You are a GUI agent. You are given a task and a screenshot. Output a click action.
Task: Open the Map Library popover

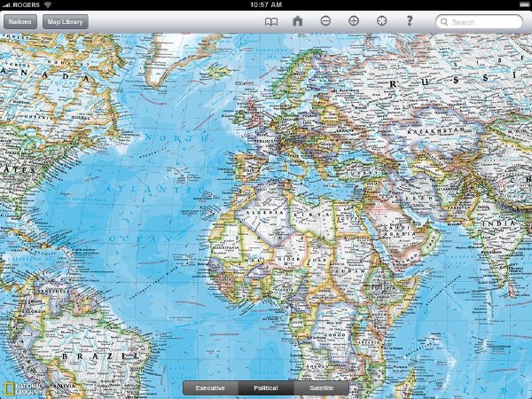coord(66,21)
